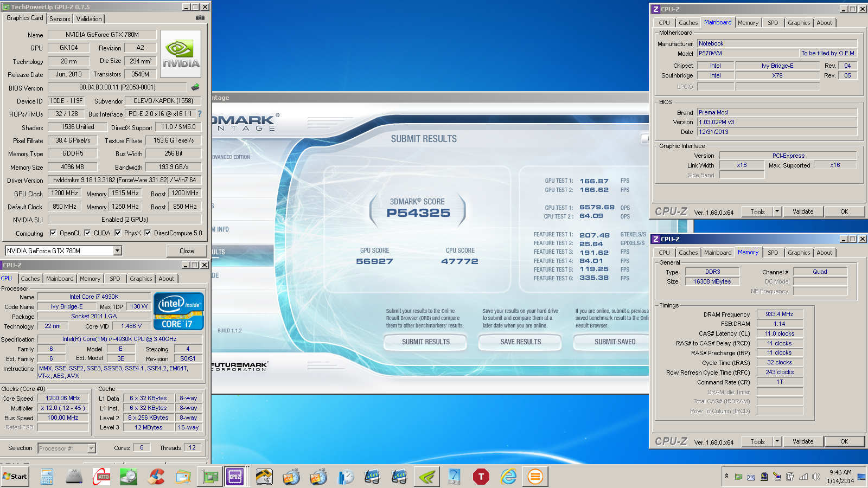The height and width of the screenshot is (488, 868).
Task: Click the BIOS Version field in GPU-Z
Action: pos(117,87)
